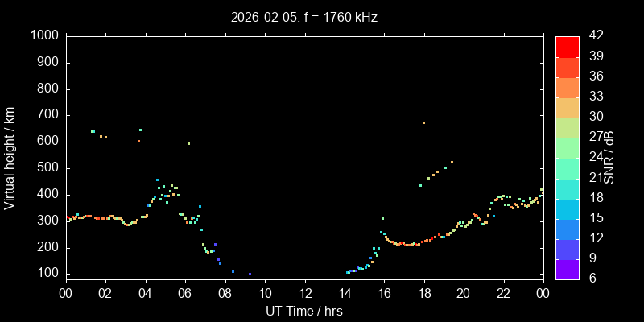Screen dimensions: 644x322
Task: Select the blue 12–15 dB colorbar segment
Action: click(x=567, y=229)
